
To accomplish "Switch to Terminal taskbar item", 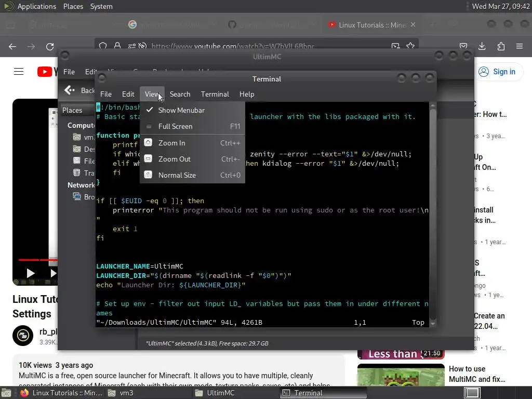I will pyautogui.click(x=323, y=393).
